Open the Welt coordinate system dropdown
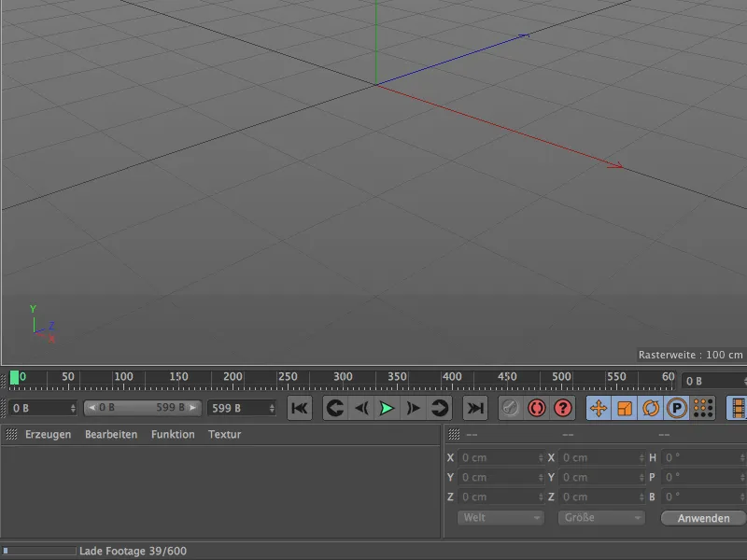The width and height of the screenshot is (747, 560). pos(500,517)
